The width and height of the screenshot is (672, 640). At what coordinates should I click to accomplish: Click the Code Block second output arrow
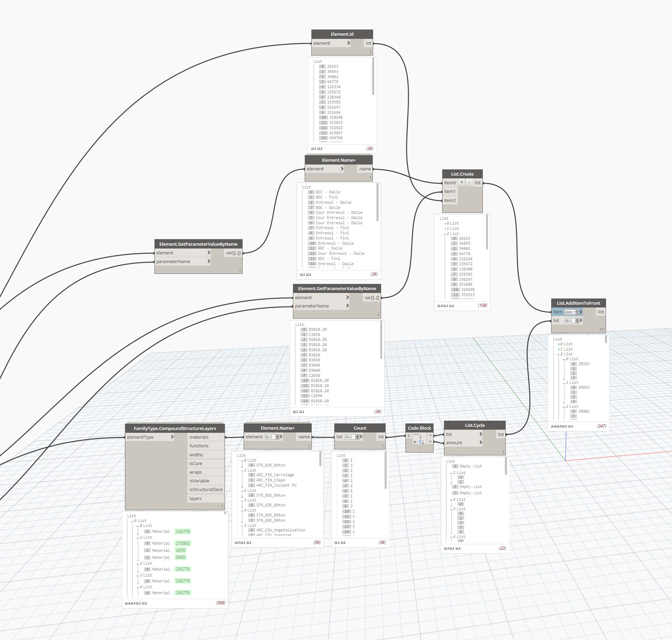[x=430, y=442]
